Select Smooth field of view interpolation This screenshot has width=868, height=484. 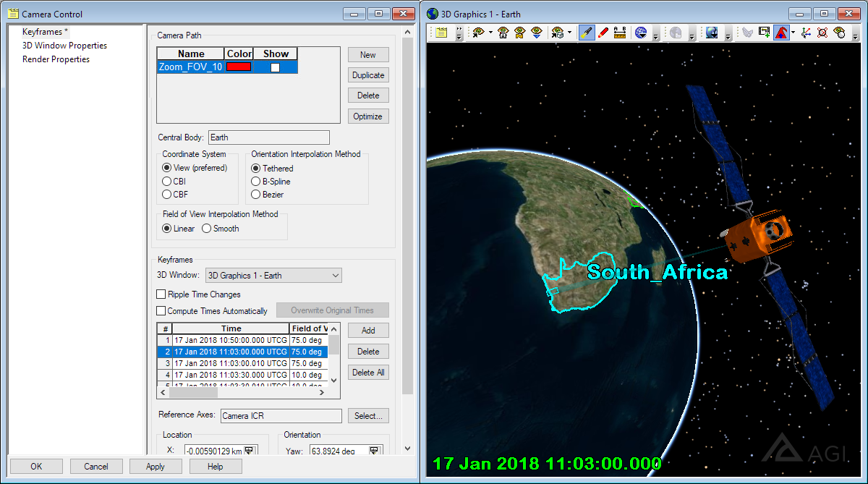click(206, 229)
